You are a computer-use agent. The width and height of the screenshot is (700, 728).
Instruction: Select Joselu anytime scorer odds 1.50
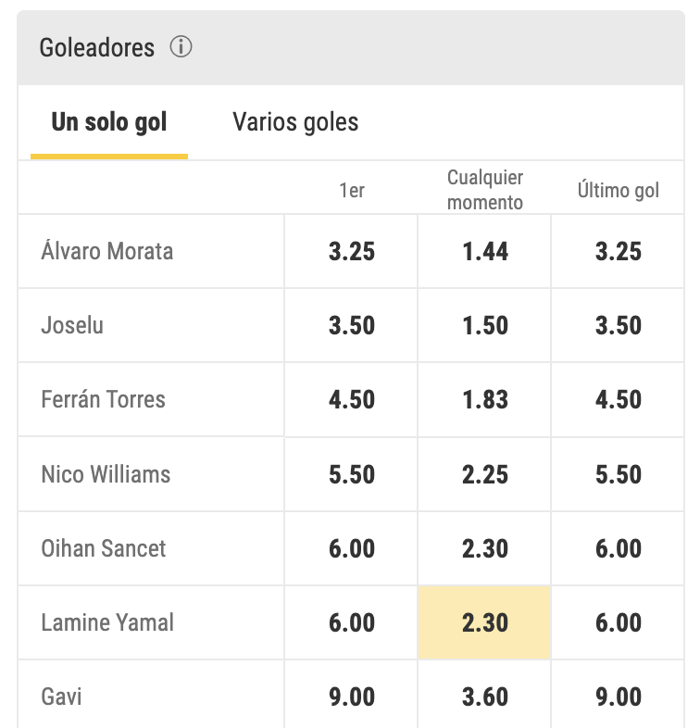(484, 325)
